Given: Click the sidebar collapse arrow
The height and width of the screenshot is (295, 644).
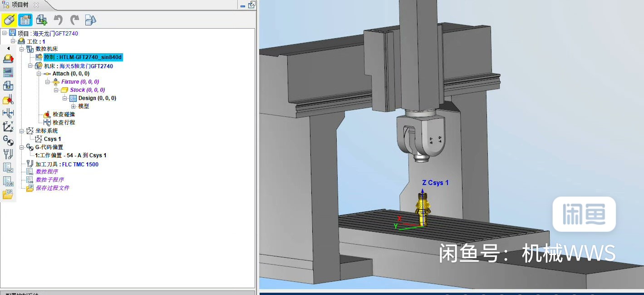Looking at the screenshot, I should point(8,47).
